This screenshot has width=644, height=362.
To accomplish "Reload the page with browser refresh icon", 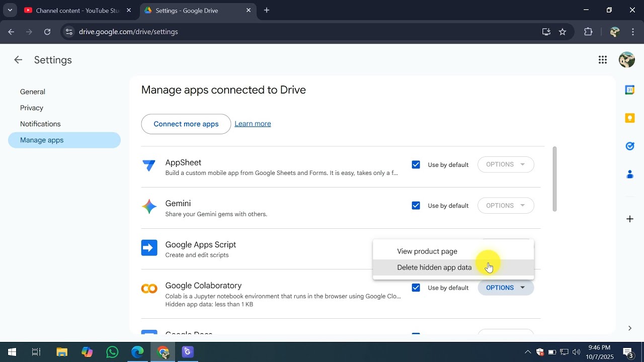I will [x=47, y=32].
